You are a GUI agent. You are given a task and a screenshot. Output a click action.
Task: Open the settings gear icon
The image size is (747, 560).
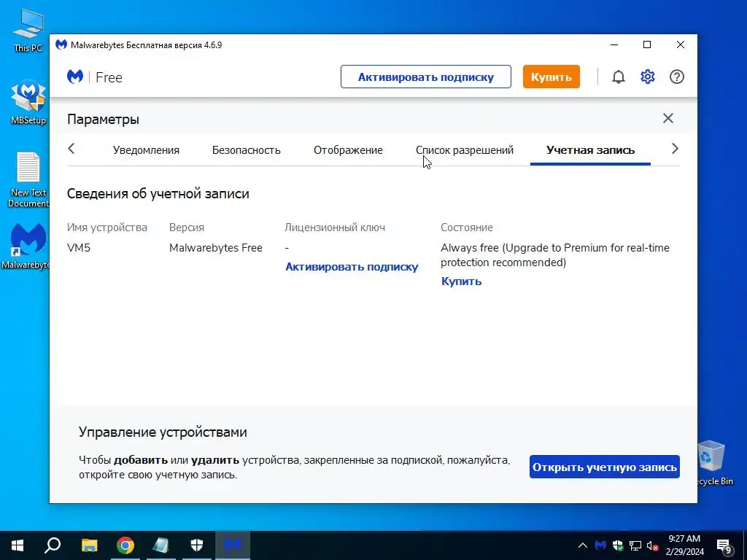648,77
